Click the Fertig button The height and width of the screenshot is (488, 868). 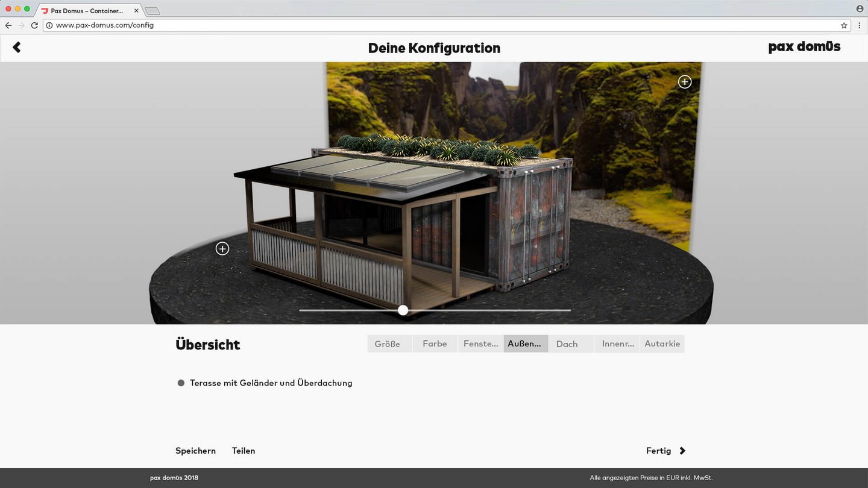658,451
